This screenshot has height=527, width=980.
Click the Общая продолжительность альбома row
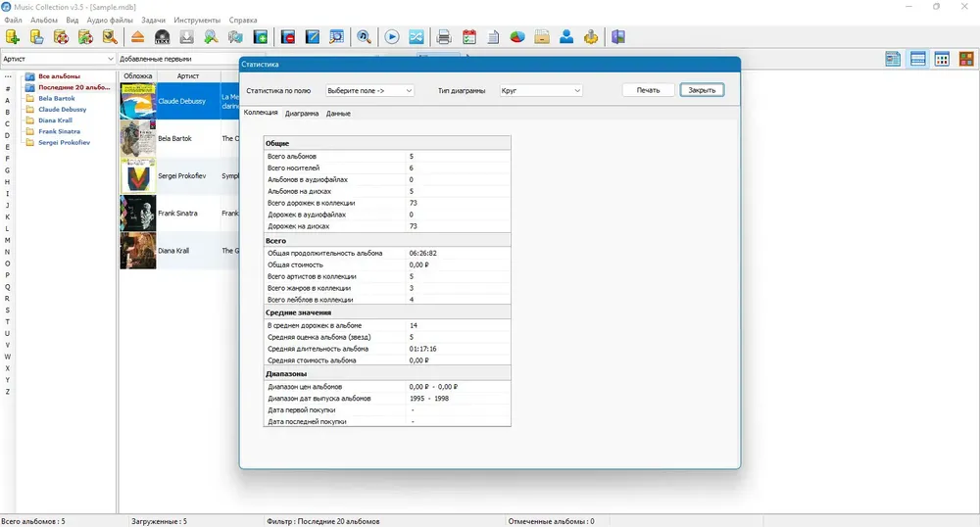[x=387, y=254]
